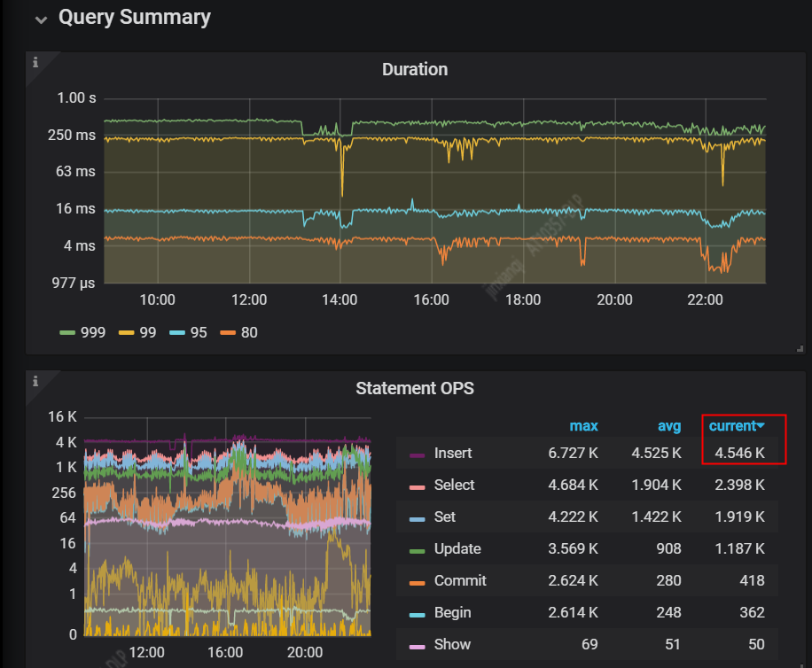812x668 pixels.
Task: Open the Duration panel title menu
Action: tap(415, 69)
